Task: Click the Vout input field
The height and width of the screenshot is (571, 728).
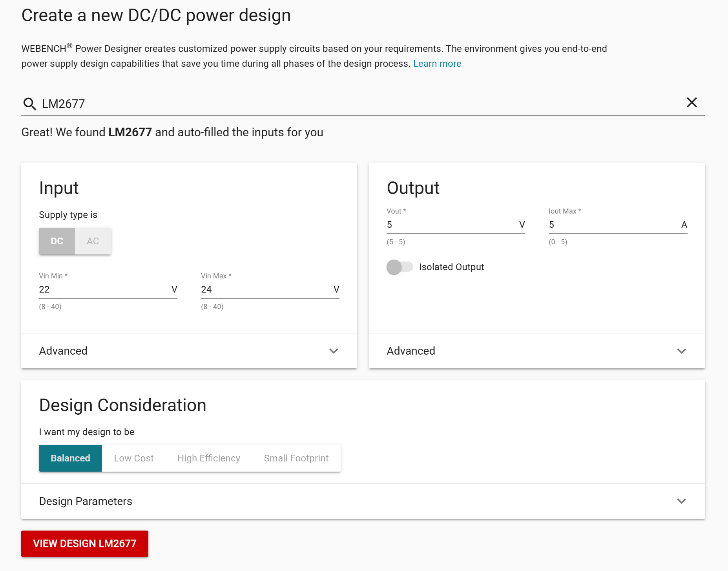Action: [451, 225]
